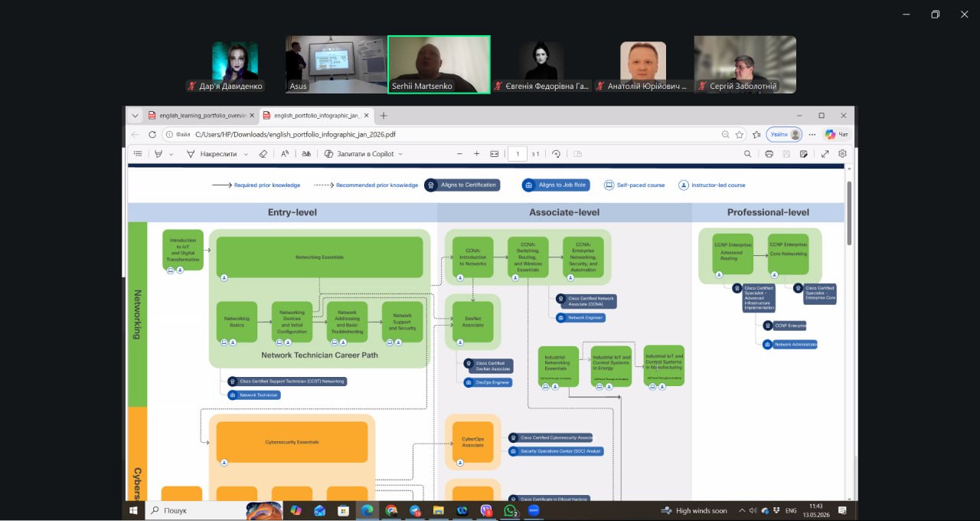
Task: Select the Asus participant video tile
Action: point(337,64)
